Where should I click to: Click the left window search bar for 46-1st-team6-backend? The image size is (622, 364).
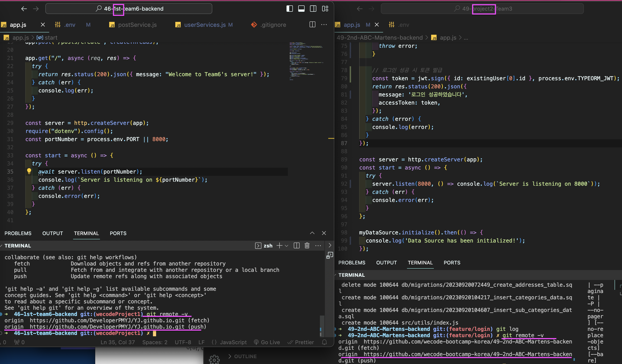pos(129,9)
